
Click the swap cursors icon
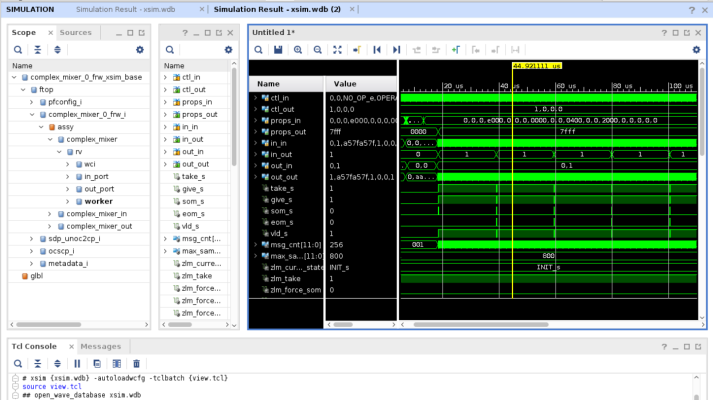pyautogui.click(x=515, y=50)
